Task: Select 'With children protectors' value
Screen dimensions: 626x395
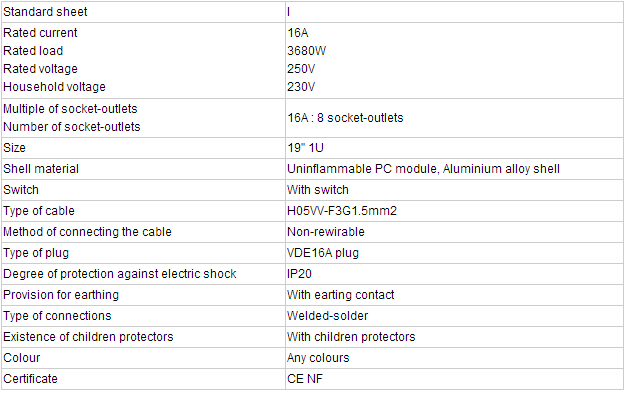Action: [x=351, y=337]
